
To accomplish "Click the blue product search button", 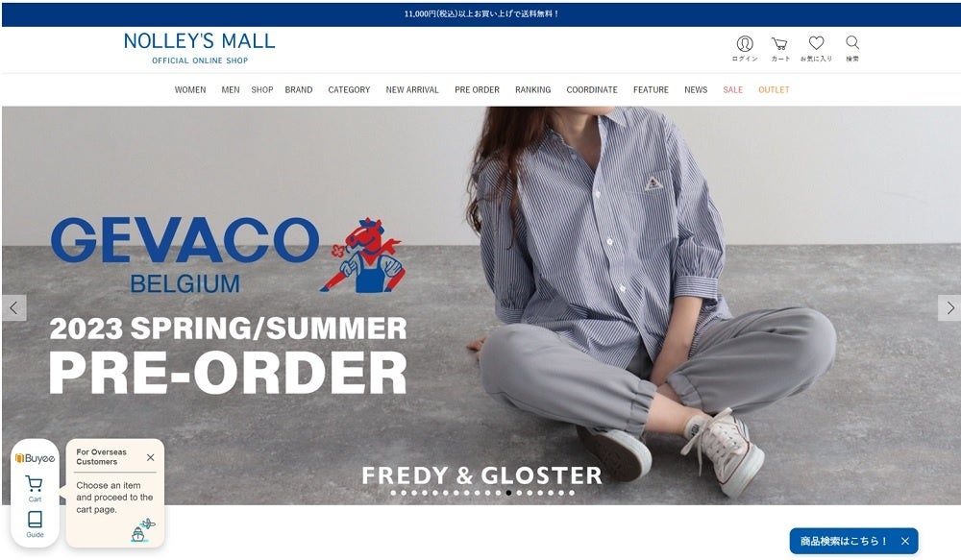I will pos(844,541).
